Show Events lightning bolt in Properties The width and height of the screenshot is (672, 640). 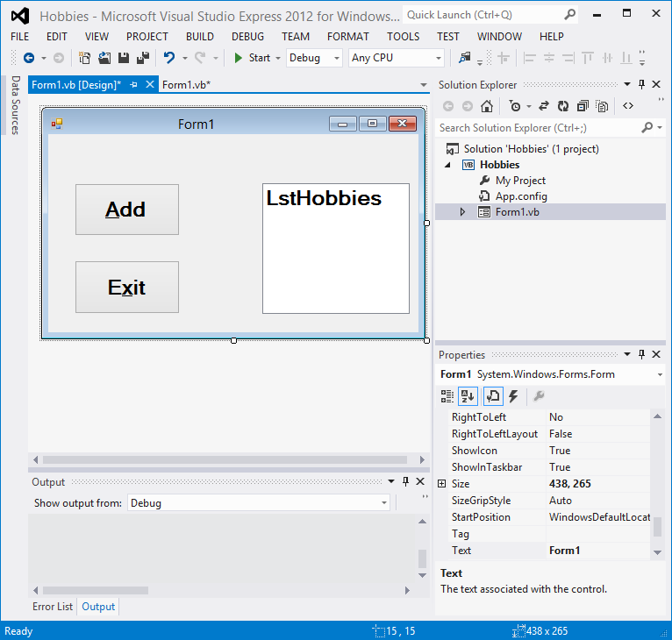tap(513, 396)
